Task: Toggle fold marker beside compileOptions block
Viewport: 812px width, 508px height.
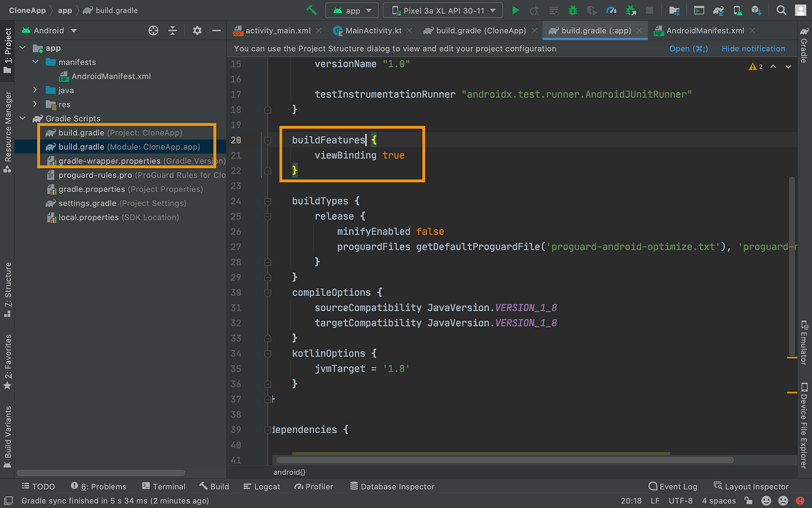Action: [268, 293]
